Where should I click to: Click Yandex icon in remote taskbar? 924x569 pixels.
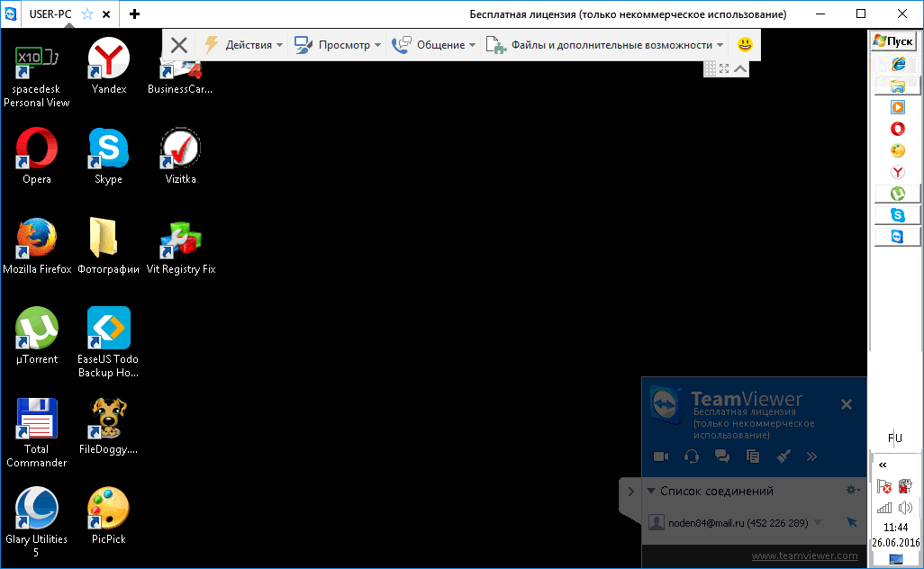point(898,172)
